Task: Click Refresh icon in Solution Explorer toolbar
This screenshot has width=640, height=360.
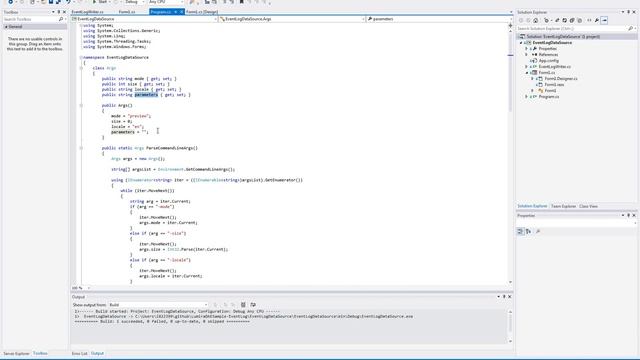Action: pos(564,20)
